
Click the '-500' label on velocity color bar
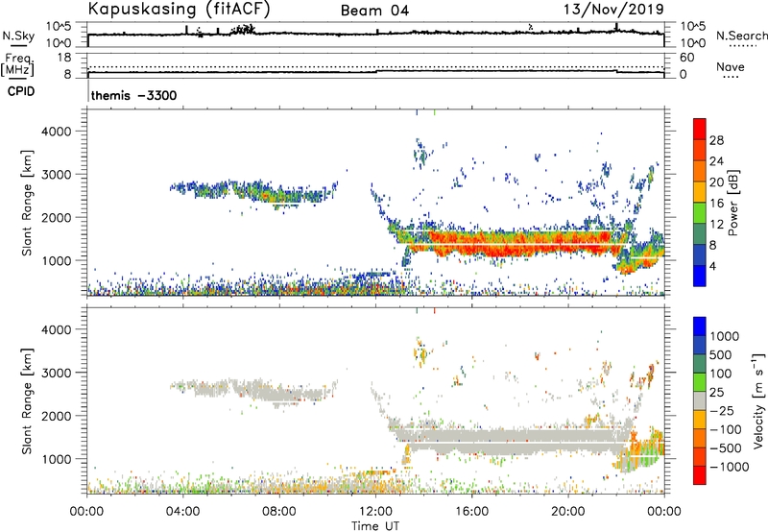click(x=726, y=448)
